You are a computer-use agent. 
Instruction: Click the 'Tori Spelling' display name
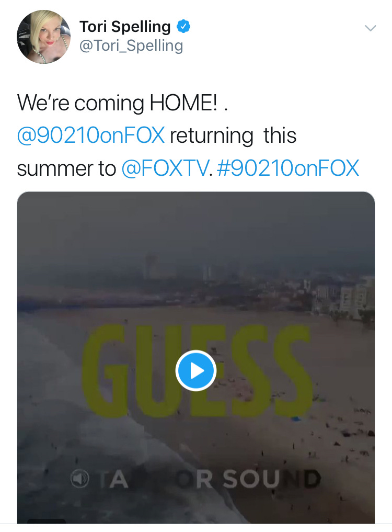125,27
